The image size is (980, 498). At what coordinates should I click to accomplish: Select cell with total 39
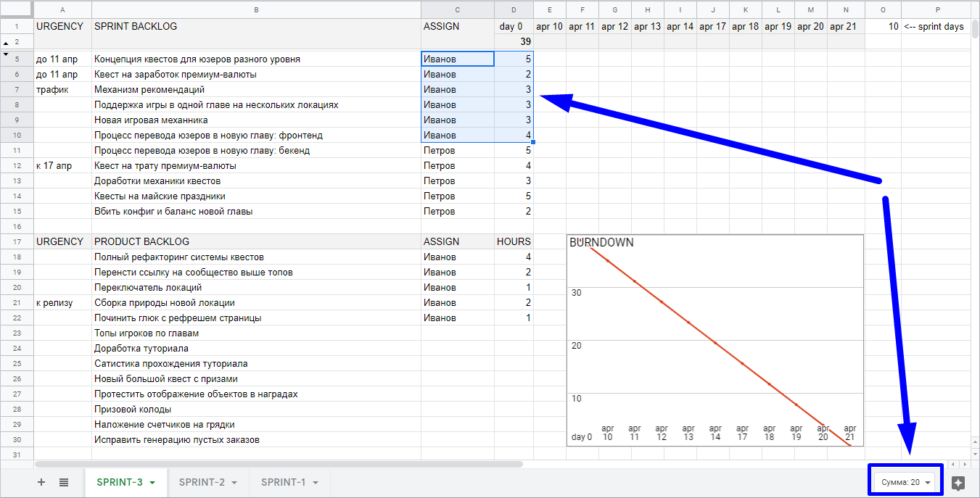pos(514,41)
